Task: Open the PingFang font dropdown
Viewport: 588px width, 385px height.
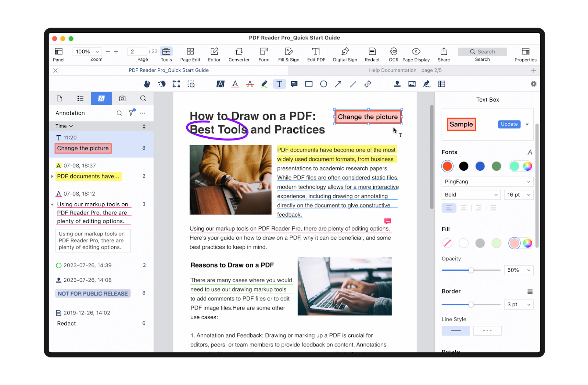Action: (x=487, y=182)
